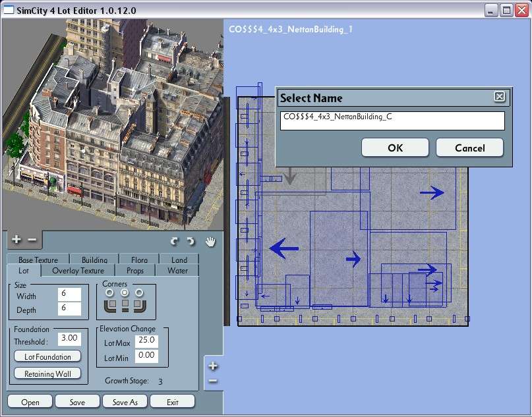Click the lot name text field
Viewport: 532px width, 417px height.
pos(392,121)
